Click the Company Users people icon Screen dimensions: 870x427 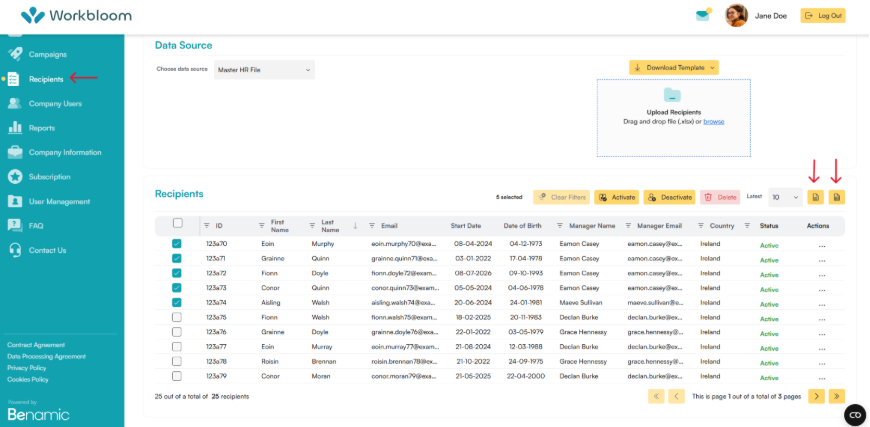(15, 104)
